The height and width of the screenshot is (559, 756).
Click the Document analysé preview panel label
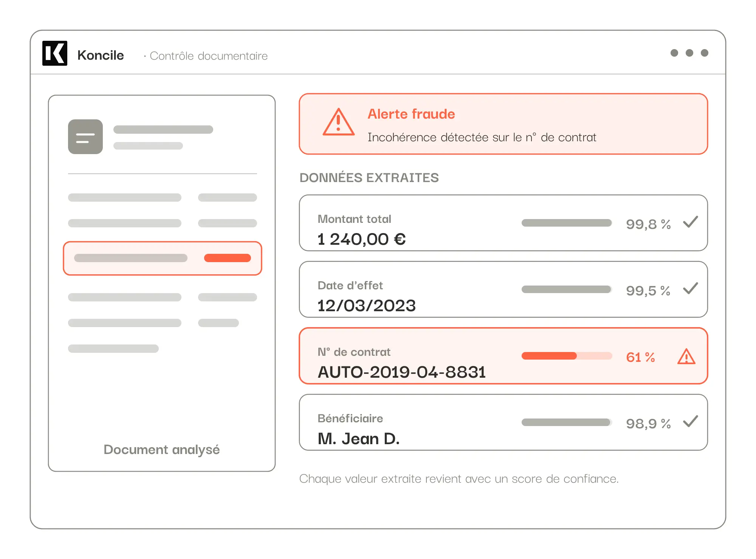coord(162,449)
